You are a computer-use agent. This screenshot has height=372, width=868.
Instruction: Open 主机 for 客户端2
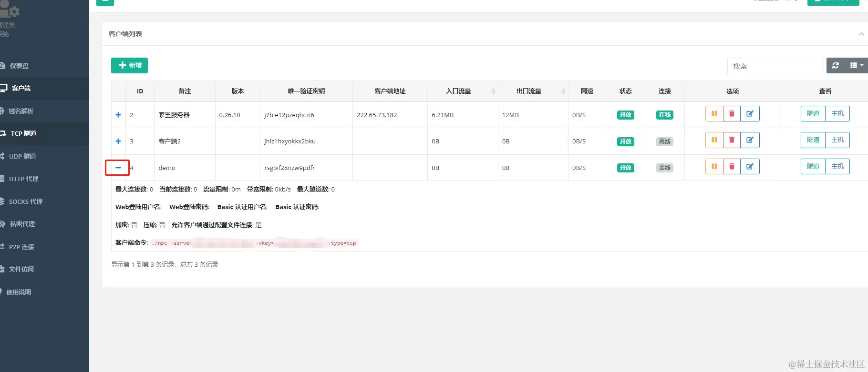[x=837, y=140]
